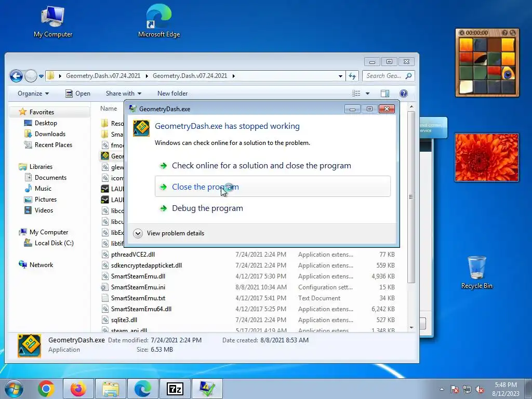Open 7-Zip from the taskbar
This screenshot has height=399, width=532.
(175, 389)
